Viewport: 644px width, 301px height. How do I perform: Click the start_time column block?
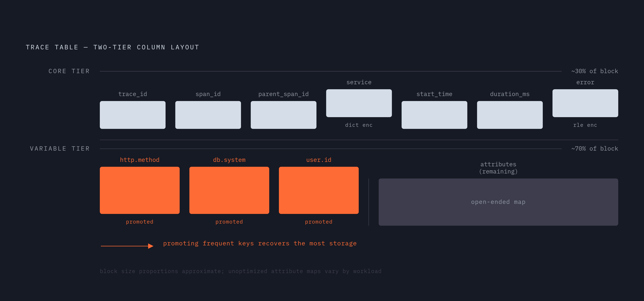click(x=434, y=115)
